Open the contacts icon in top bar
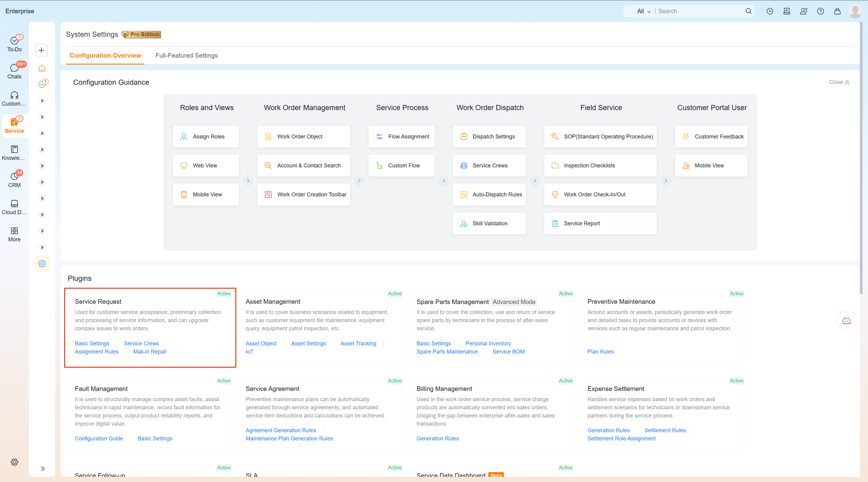868x482 pixels. click(x=803, y=11)
